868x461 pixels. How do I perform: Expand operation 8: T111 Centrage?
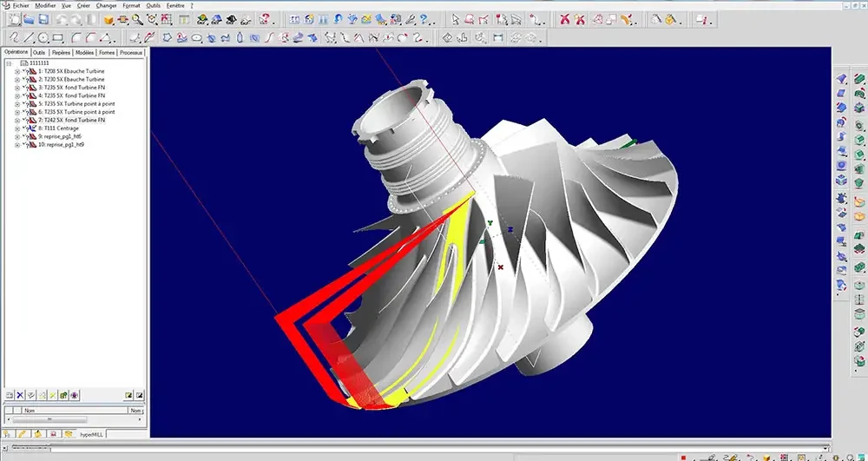tap(17, 128)
